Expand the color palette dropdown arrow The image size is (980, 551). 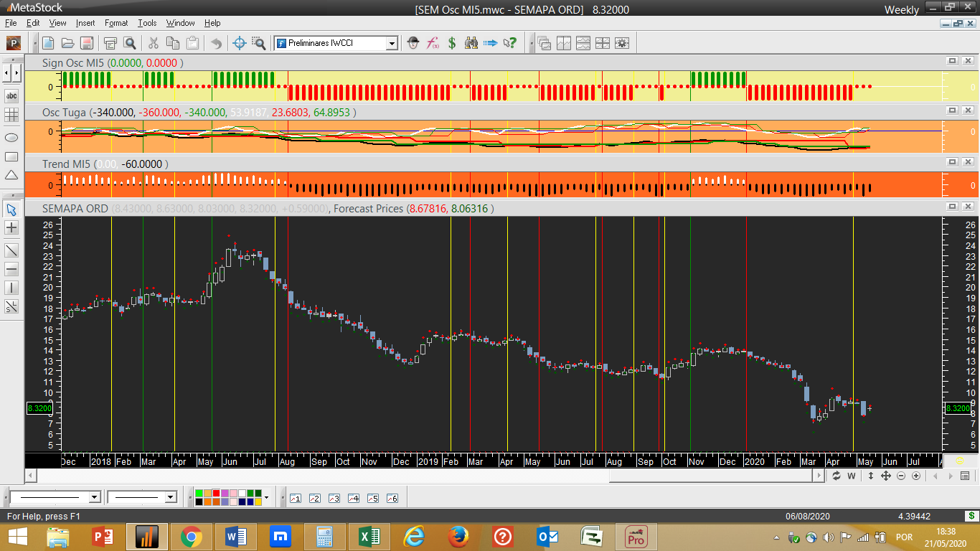[266, 497]
